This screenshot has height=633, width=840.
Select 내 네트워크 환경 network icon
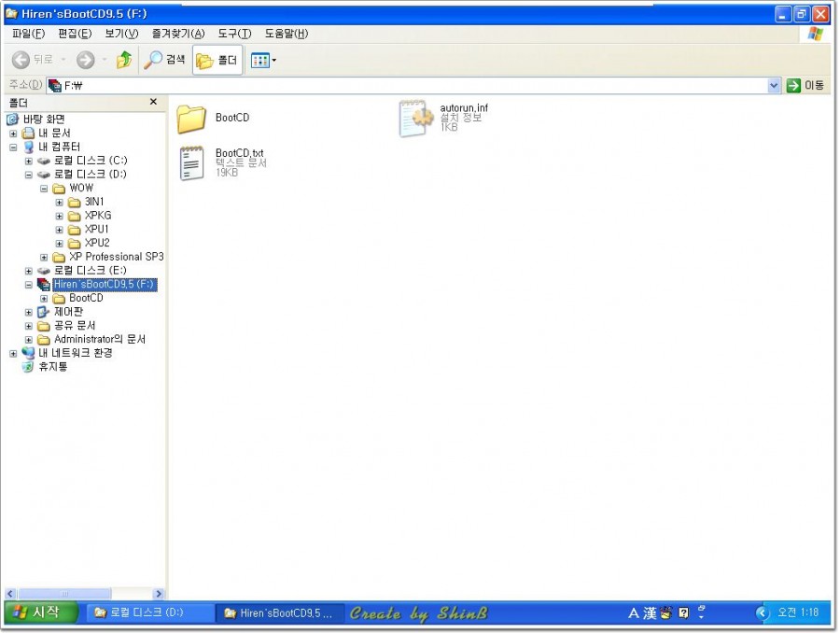pyautogui.click(x=28, y=353)
